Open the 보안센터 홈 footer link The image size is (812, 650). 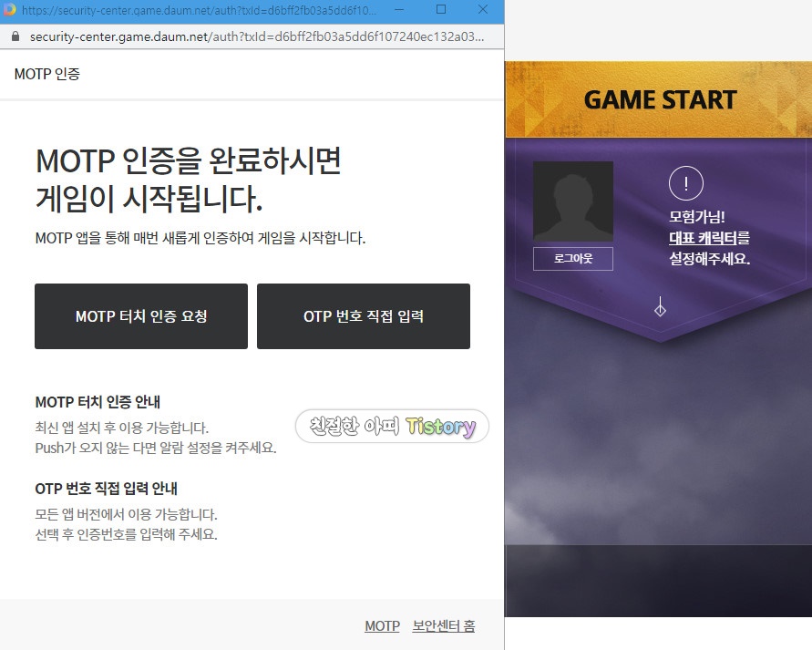pyautogui.click(x=444, y=625)
